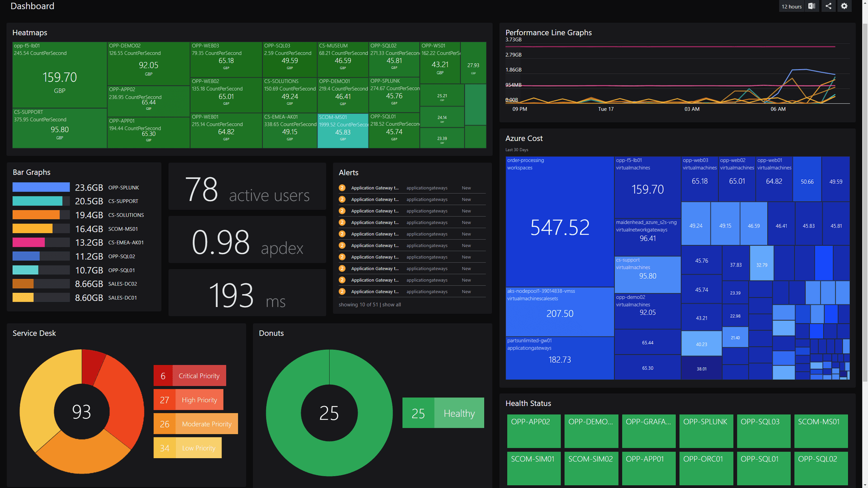Click the OPP-SQL02 health status tile

tap(821, 468)
